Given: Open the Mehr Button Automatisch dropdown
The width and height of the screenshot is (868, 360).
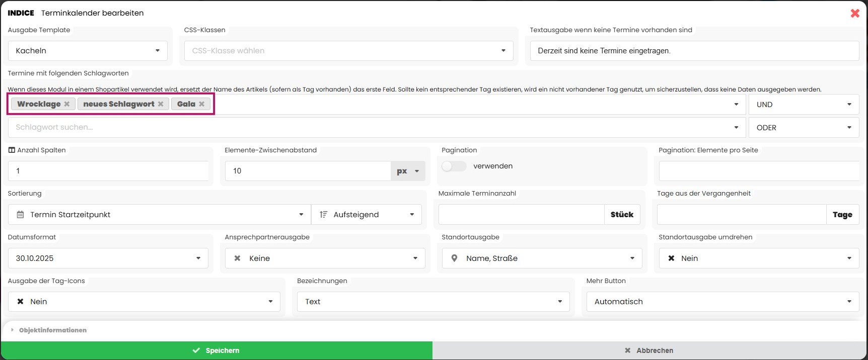Looking at the screenshot, I should pyautogui.click(x=722, y=302).
